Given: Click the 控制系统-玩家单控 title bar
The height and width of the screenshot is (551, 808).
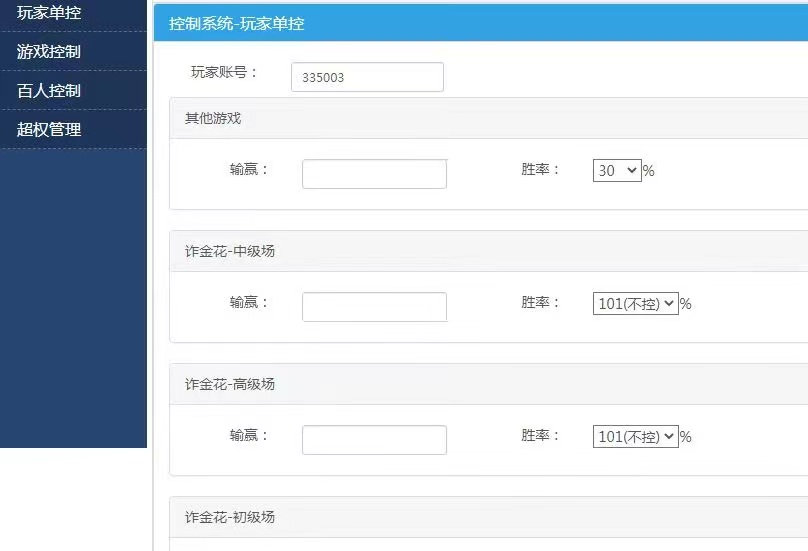Looking at the screenshot, I should tap(237, 23).
